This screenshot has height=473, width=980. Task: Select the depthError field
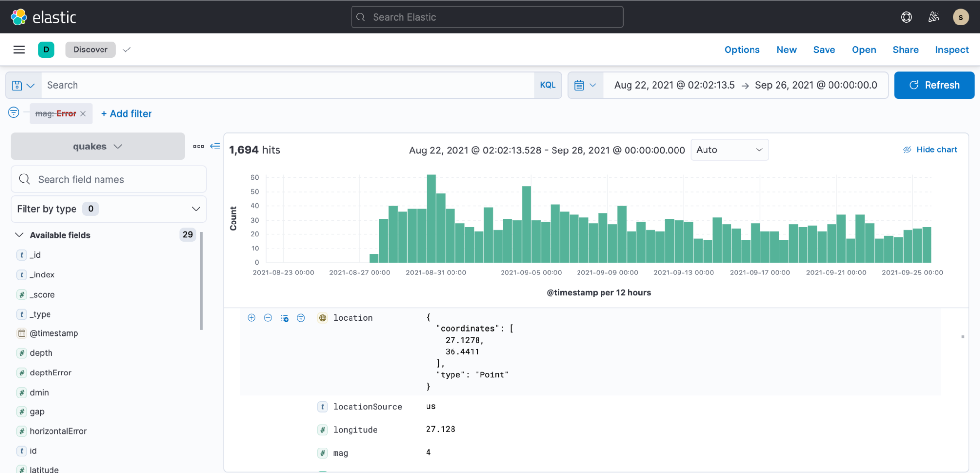click(50, 373)
